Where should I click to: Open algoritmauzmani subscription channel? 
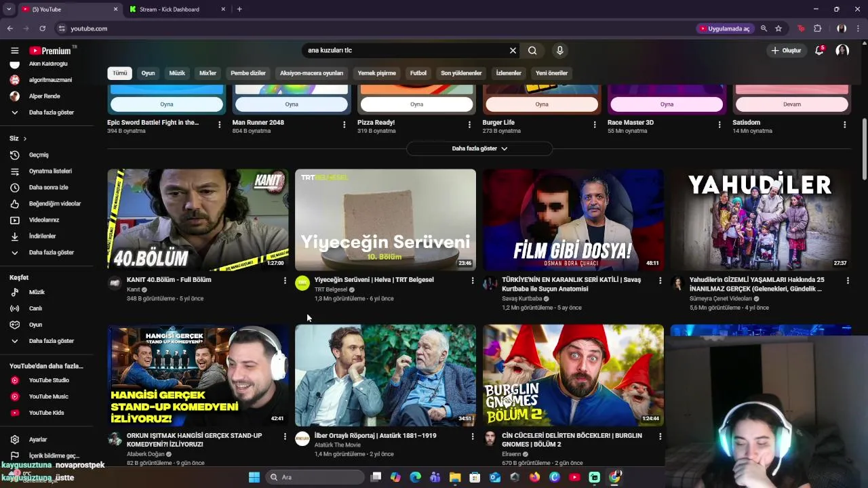(x=43, y=80)
